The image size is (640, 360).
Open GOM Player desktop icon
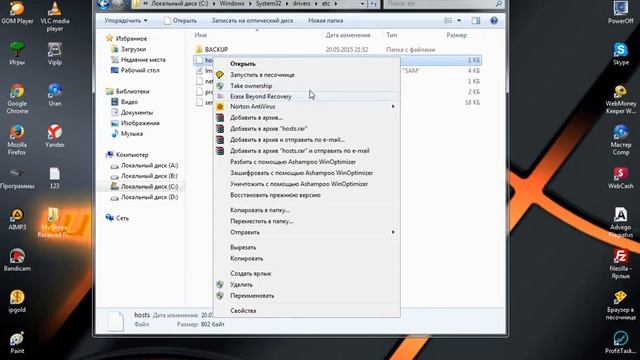coord(17,12)
